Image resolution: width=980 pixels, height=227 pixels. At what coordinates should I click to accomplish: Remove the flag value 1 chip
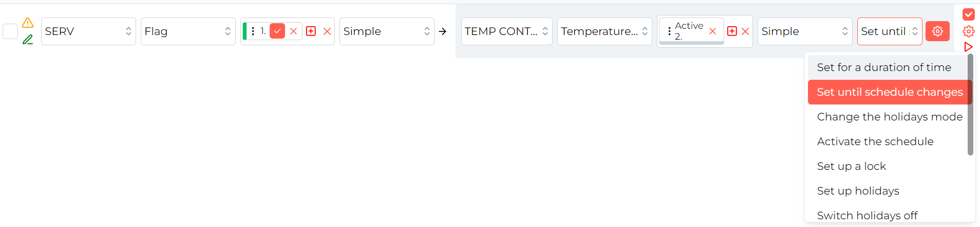click(293, 31)
